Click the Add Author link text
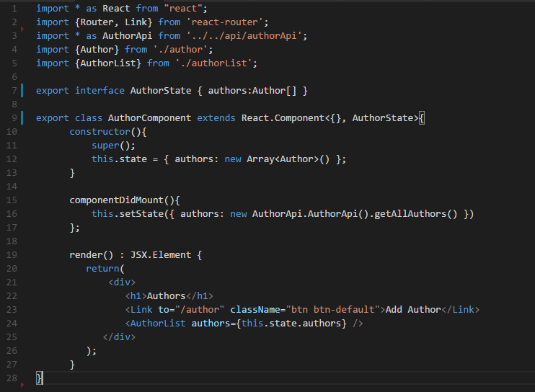 [x=413, y=310]
